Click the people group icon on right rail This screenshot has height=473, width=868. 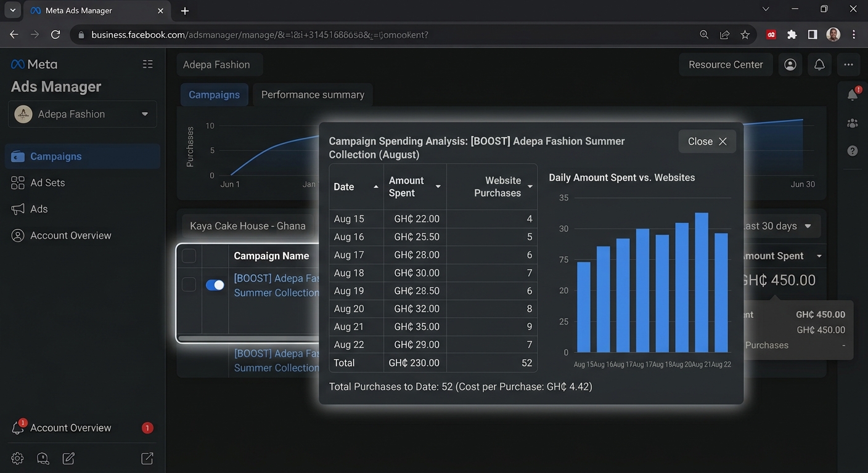point(853,123)
